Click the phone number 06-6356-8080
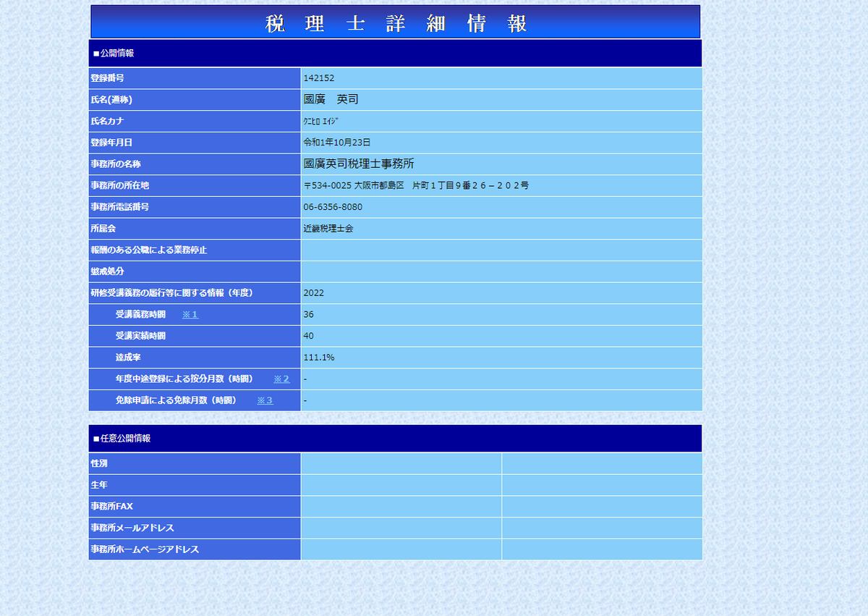Image resolution: width=868 pixels, height=616 pixels. [333, 207]
